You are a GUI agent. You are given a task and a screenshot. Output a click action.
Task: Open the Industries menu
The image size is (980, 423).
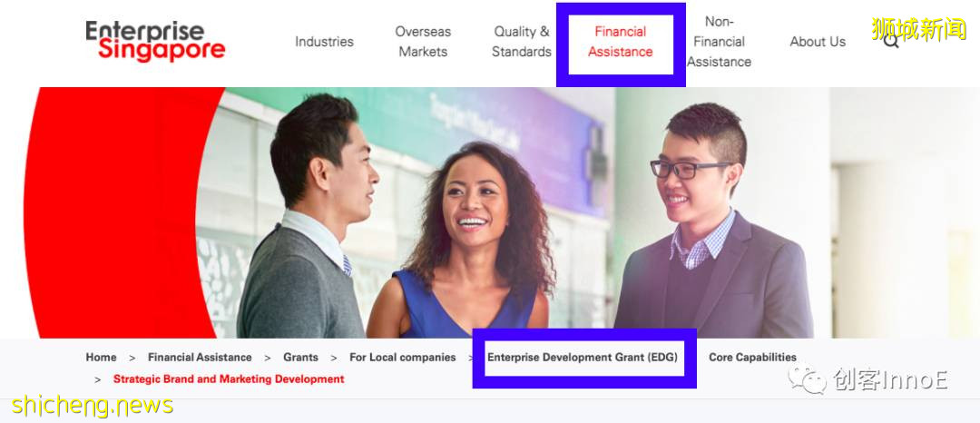(x=324, y=42)
